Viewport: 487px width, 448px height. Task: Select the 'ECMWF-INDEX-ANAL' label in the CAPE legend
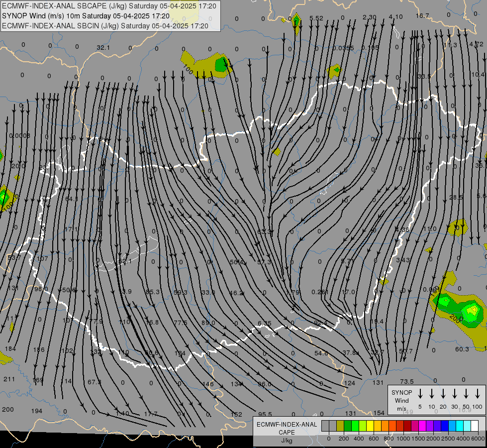click(287, 425)
